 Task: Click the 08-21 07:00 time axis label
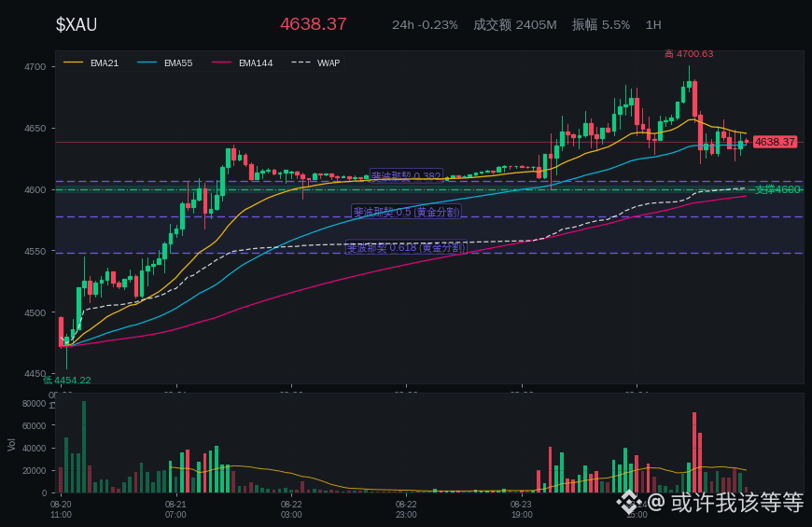click(x=176, y=509)
